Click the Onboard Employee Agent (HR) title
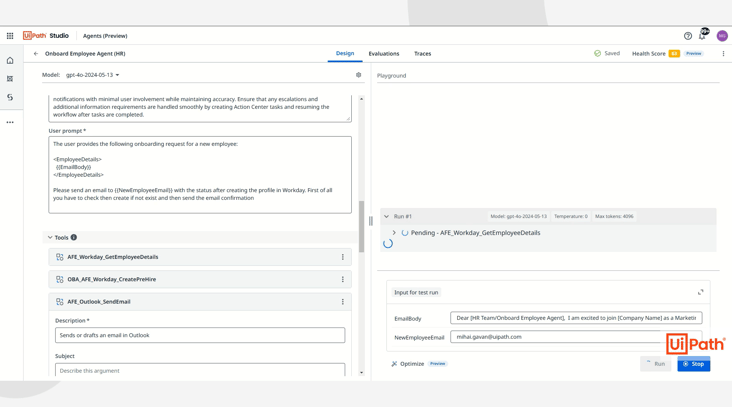This screenshot has width=732, height=407. click(x=85, y=54)
